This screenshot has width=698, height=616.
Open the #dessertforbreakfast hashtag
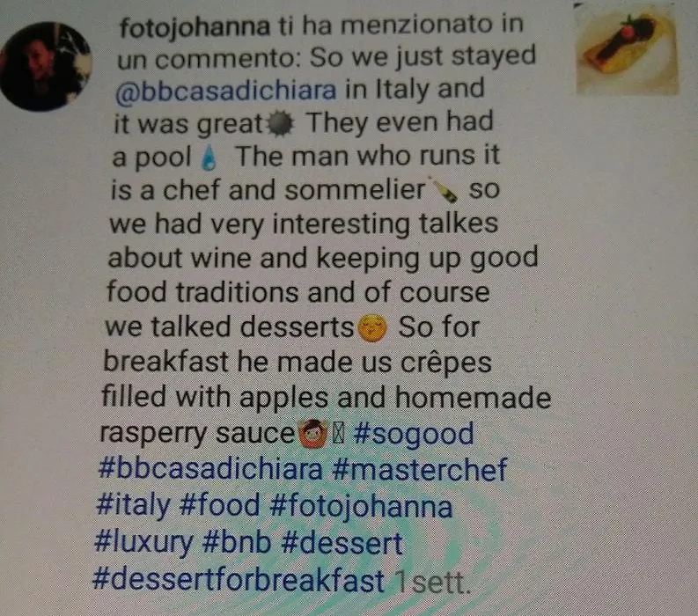[x=239, y=580]
